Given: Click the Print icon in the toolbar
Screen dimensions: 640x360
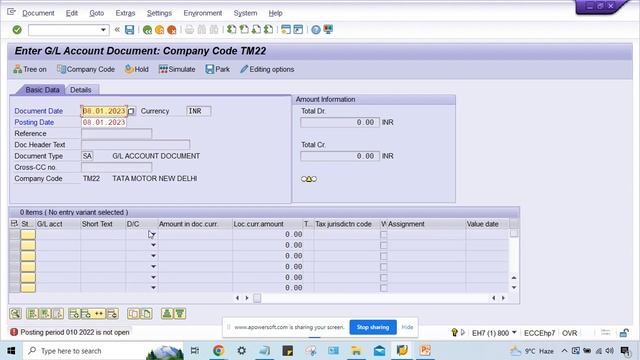Looking at the screenshot, I should pos(189,30).
